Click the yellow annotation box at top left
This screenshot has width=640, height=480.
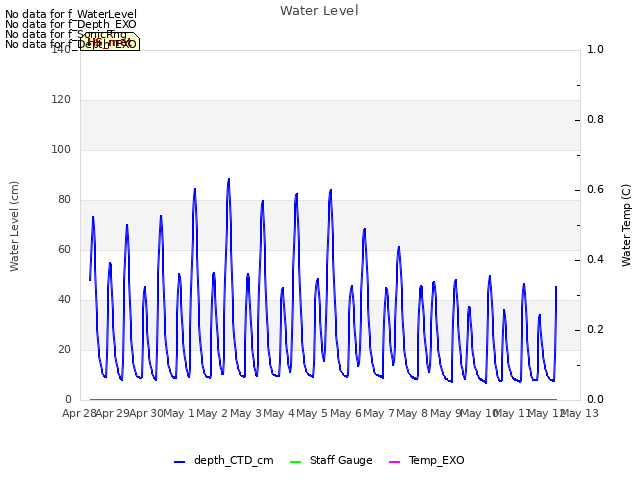[110, 42]
